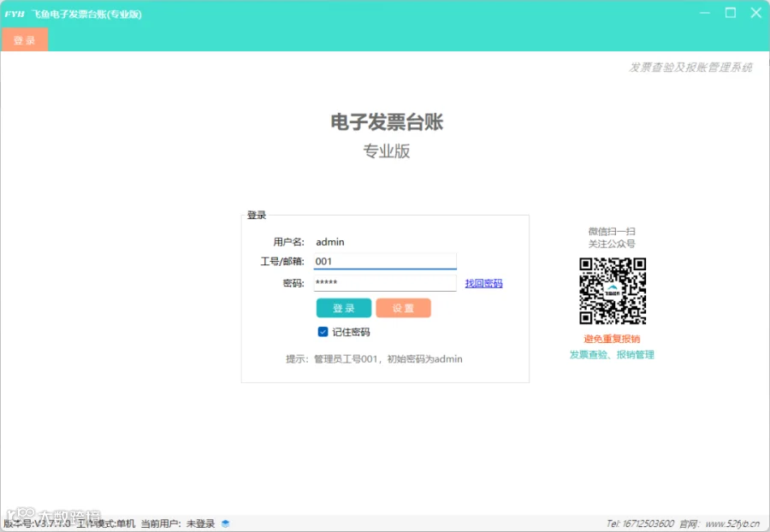Click the red 避免重复报销 text
This screenshot has width=770, height=532.
(612, 339)
